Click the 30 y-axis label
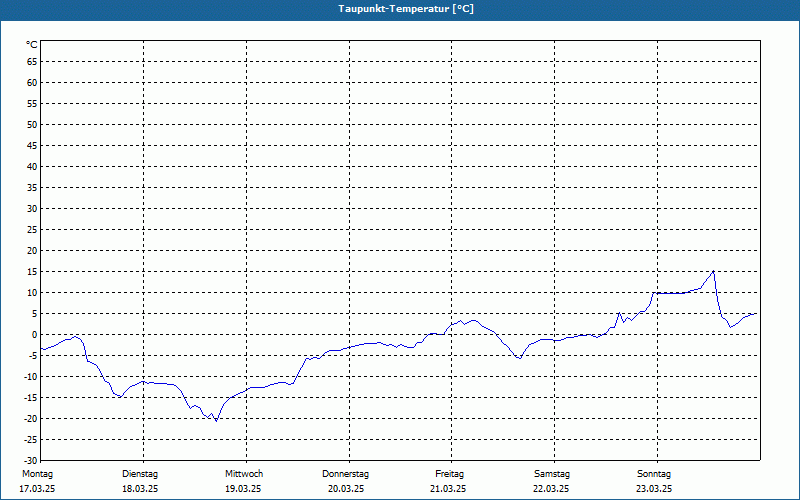The image size is (800, 500). (32, 209)
